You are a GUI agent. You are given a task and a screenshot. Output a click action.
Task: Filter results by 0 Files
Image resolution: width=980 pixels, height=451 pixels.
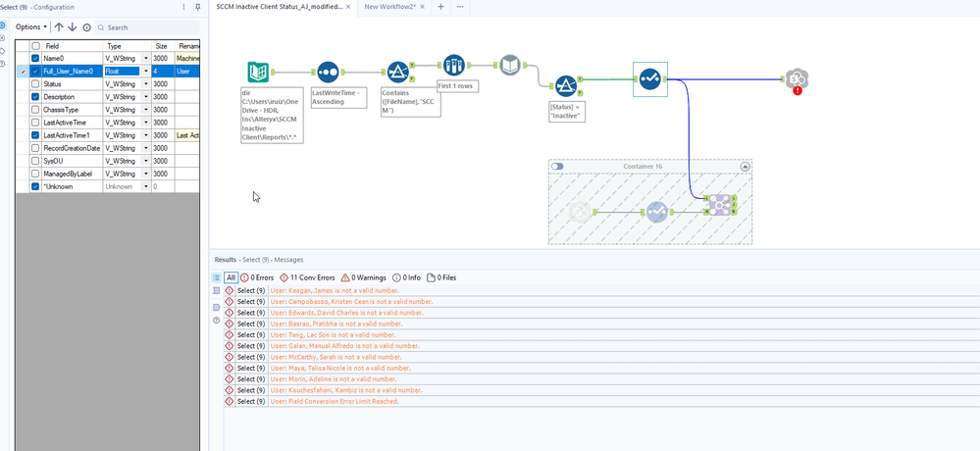441,277
